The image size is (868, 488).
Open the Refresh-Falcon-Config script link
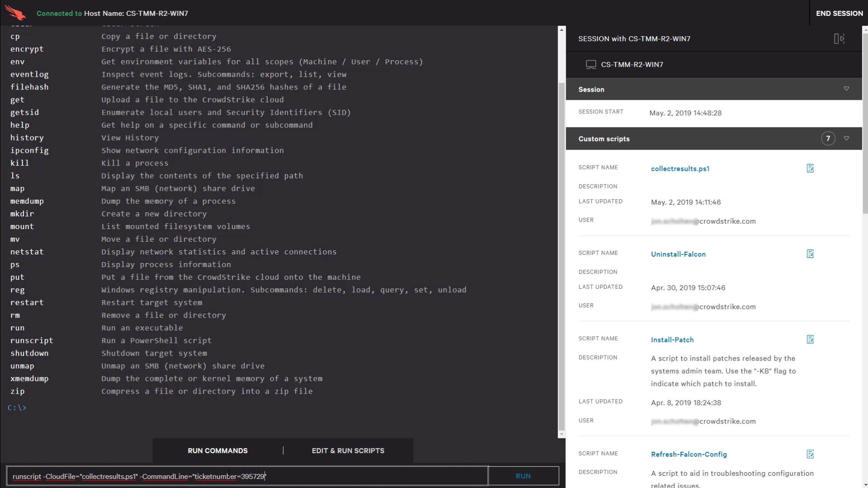(689, 454)
